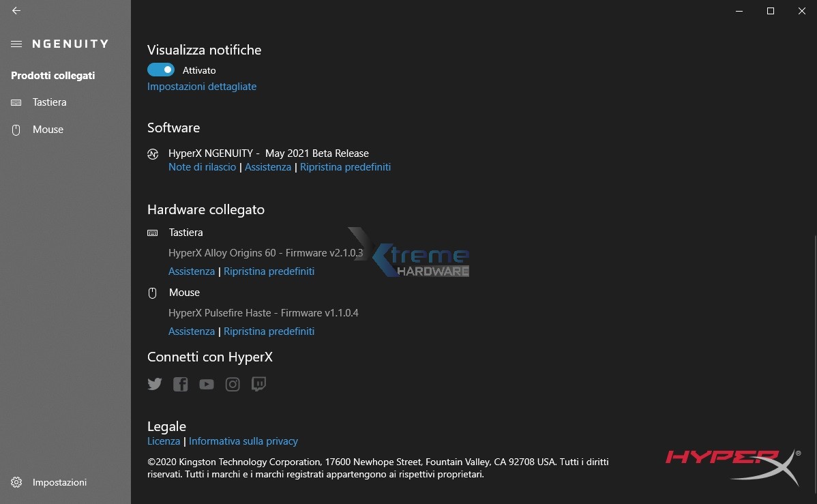This screenshot has width=817, height=504.
Task: Open HyperX Twitch channel icon
Action: tap(258, 384)
